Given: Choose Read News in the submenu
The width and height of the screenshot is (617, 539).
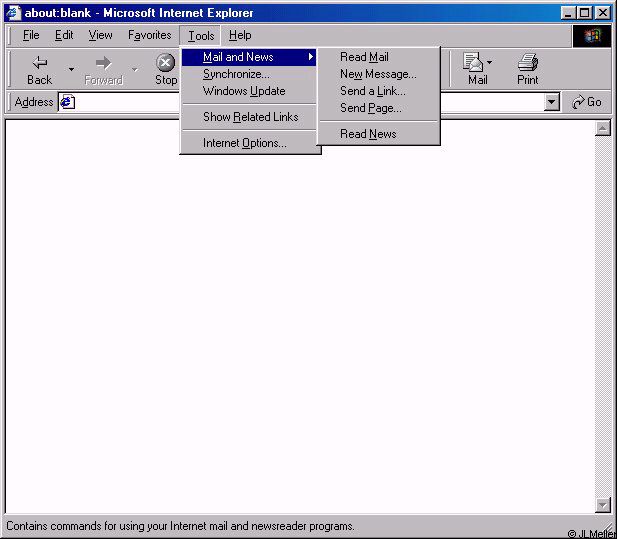Looking at the screenshot, I should tap(379, 134).
